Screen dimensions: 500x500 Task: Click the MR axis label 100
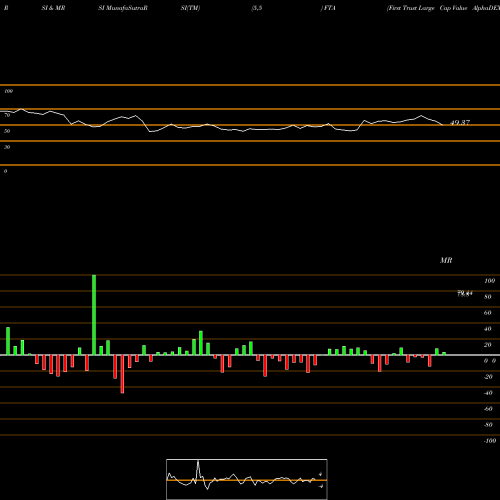coord(489,281)
